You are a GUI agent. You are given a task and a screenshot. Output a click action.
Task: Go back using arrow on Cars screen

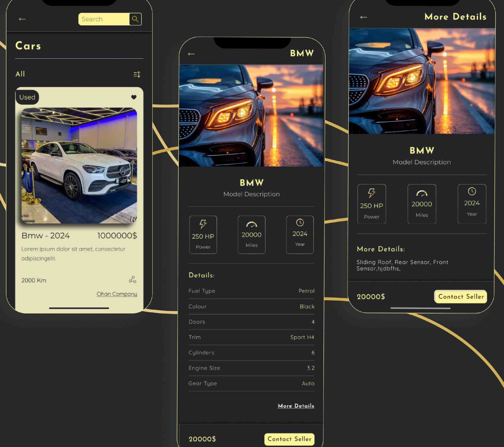click(22, 19)
